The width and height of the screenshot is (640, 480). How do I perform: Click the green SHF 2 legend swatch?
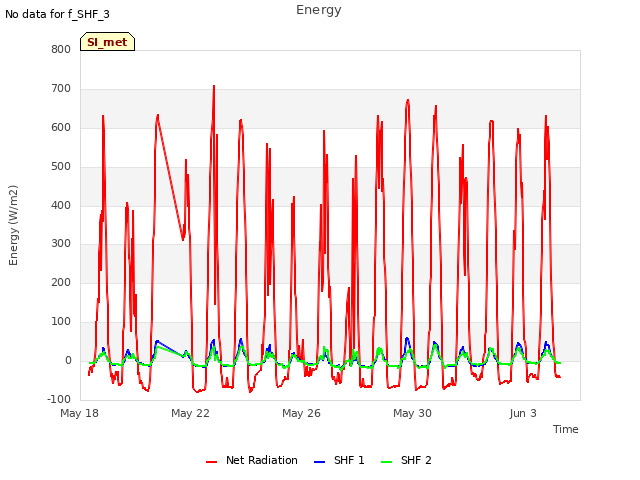coord(387,461)
